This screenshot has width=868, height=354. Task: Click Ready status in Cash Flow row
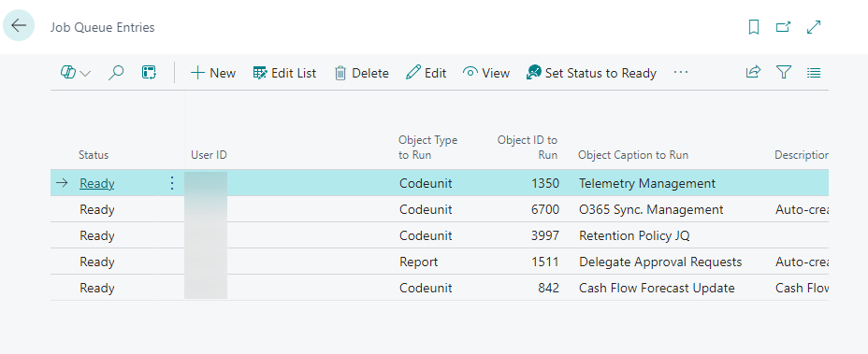97,288
